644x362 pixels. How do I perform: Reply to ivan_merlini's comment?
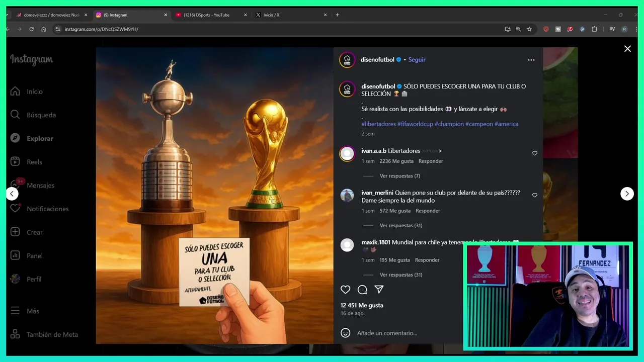coord(428,211)
